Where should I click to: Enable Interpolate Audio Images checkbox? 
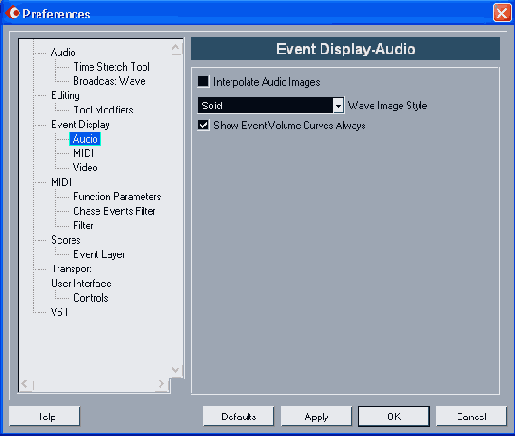(x=203, y=82)
